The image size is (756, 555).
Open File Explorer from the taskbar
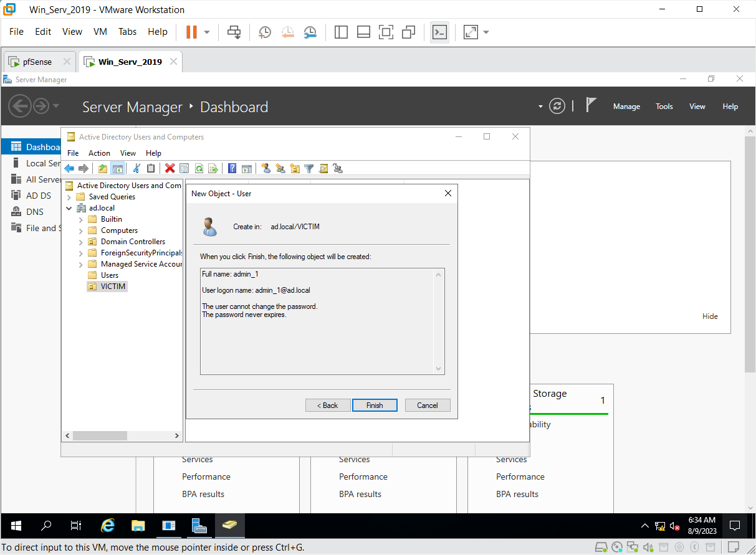point(138,525)
